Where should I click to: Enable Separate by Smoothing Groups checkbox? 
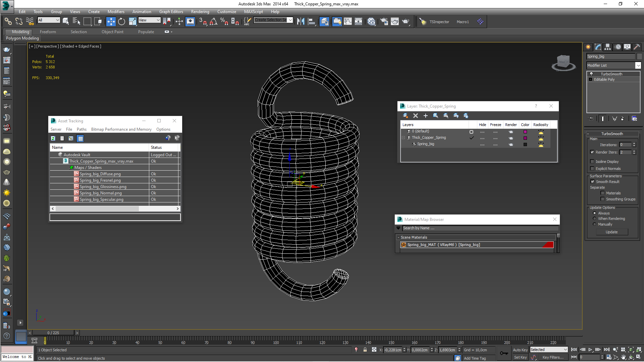pyautogui.click(x=602, y=199)
